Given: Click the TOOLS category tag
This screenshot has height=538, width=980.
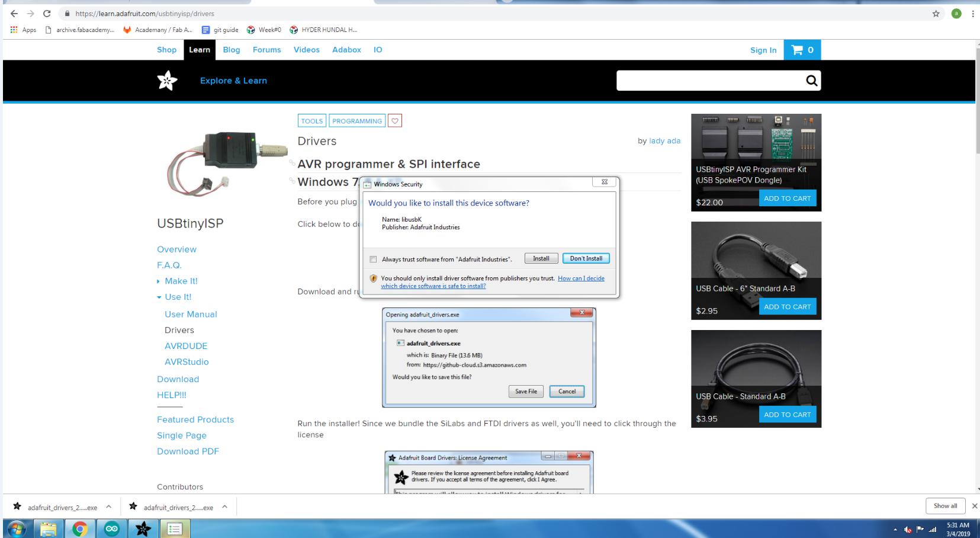Looking at the screenshot, I should coord(312,121).
